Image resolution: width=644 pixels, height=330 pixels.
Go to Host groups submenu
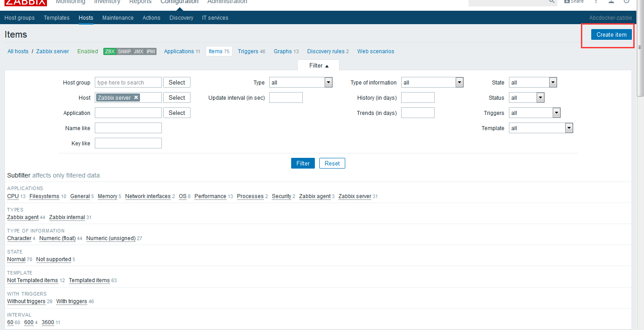20,18
